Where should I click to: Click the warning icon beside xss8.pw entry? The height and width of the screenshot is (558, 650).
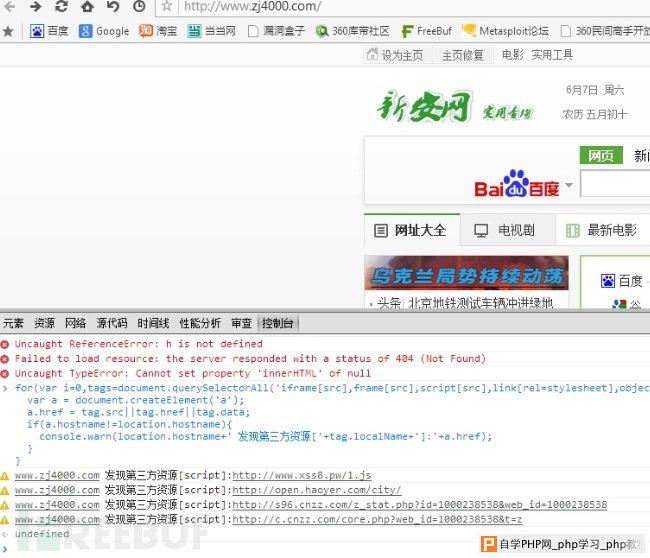pyautogui.click(x=5, y=476)
